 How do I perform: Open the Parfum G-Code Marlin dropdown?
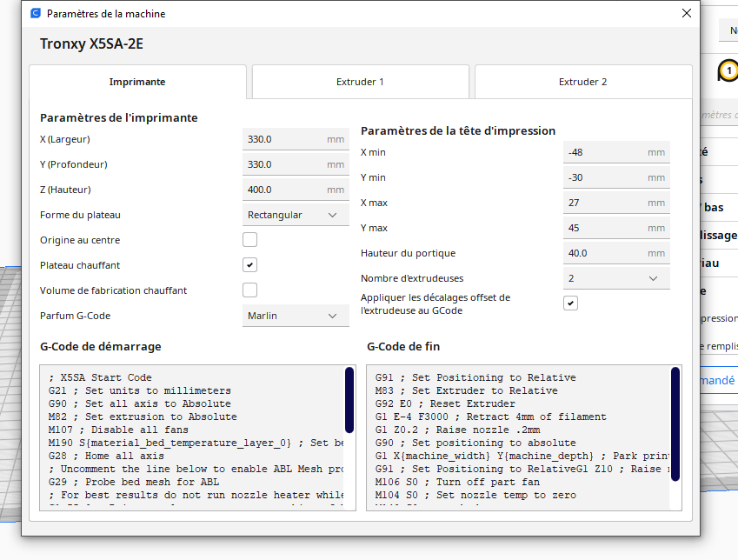(x=296, y=316)
